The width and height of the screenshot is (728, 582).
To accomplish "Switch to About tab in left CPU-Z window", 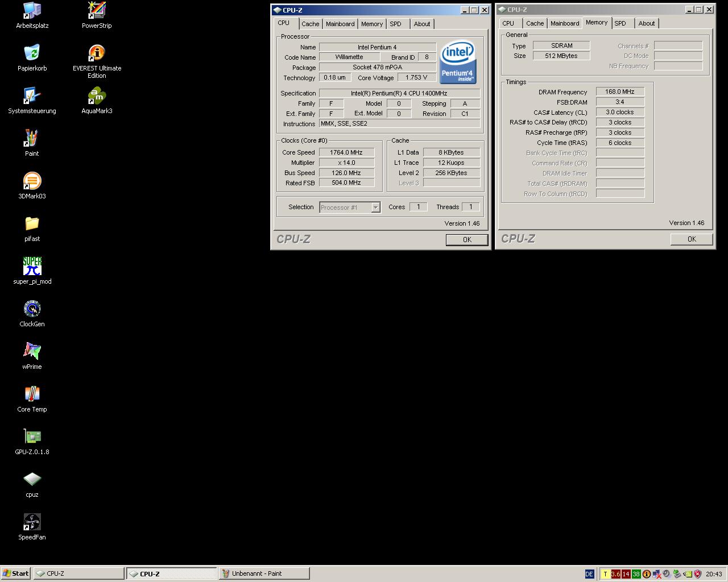I will pos(422,24).
